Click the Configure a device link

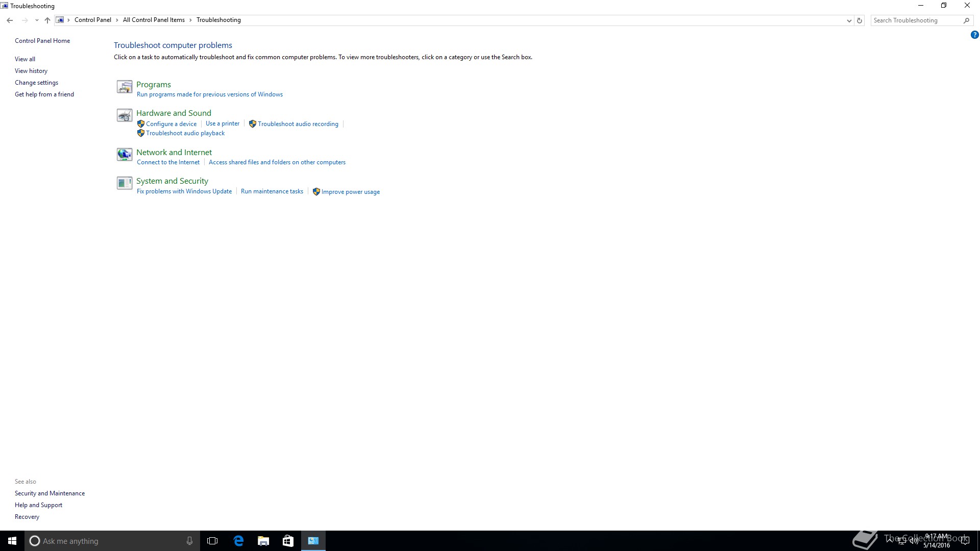click(171, 124)
